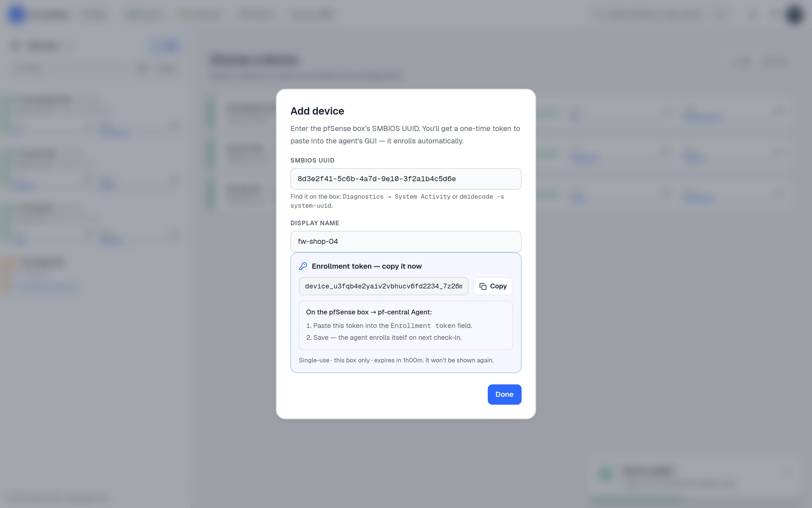This screenshot has height=508, width=812.
Task: Click the Done button
Action: (504, 394)
